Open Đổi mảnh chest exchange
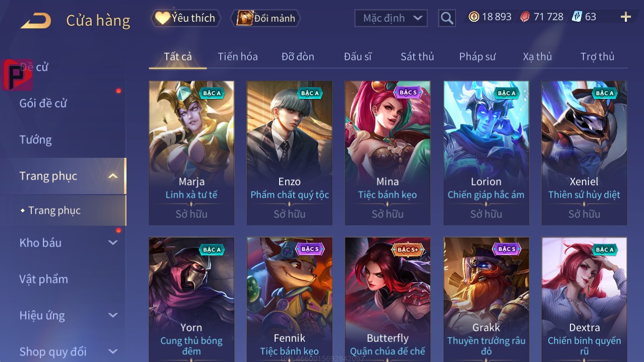The image size is (644, 362). pos(266,18)
